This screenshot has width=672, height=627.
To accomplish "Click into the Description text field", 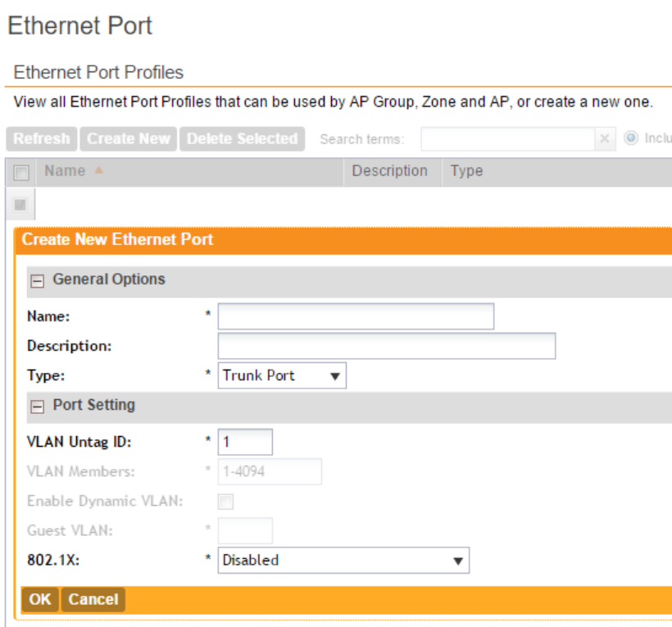I will [386, 346].
